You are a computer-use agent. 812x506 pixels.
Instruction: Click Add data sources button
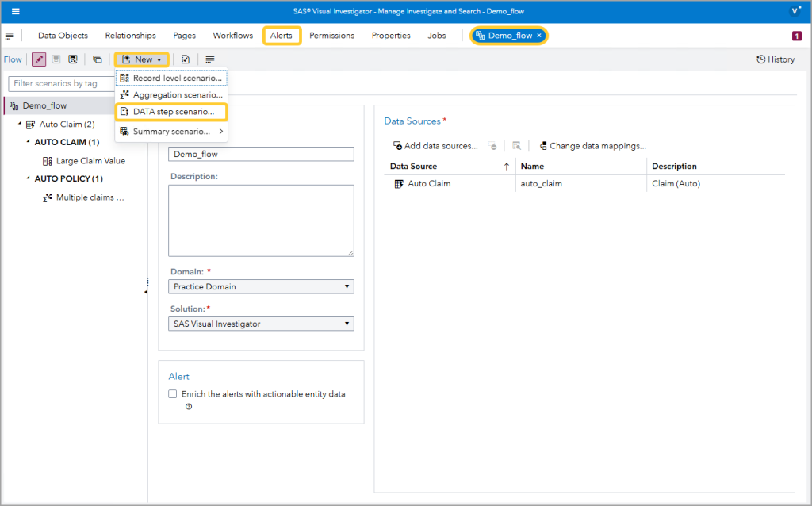click(x=435, y=146)
